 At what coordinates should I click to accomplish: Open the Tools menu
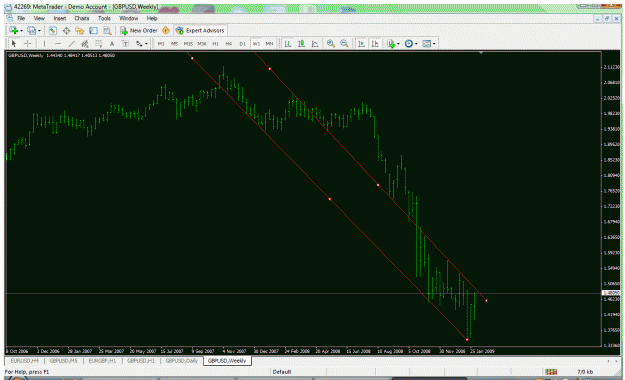coord(104,18)
